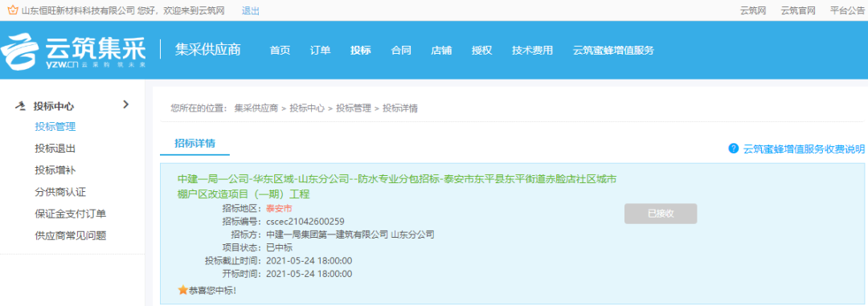868x306 pixels.
Task: Click the 投标截止时间 date value
Action: point(309,261)
